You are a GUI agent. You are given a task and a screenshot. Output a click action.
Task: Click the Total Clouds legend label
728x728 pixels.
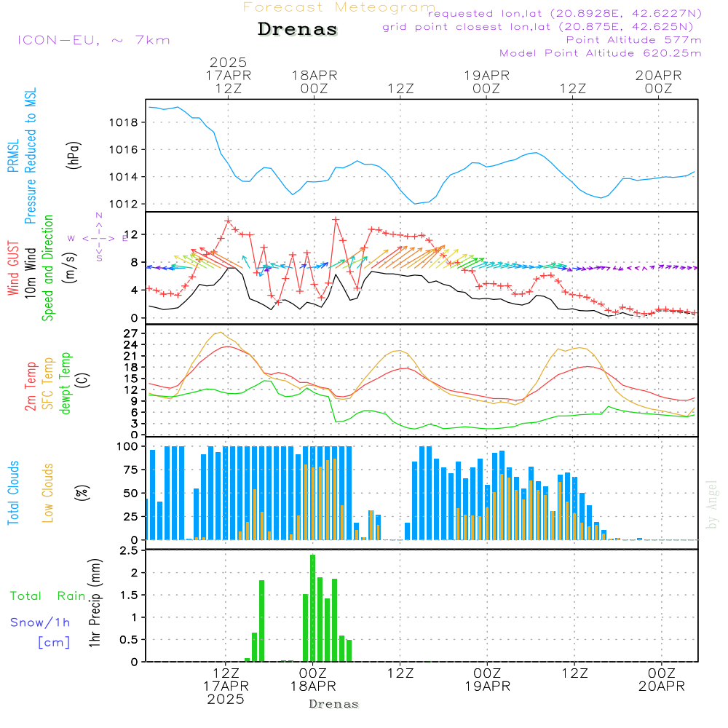point(13,493)
